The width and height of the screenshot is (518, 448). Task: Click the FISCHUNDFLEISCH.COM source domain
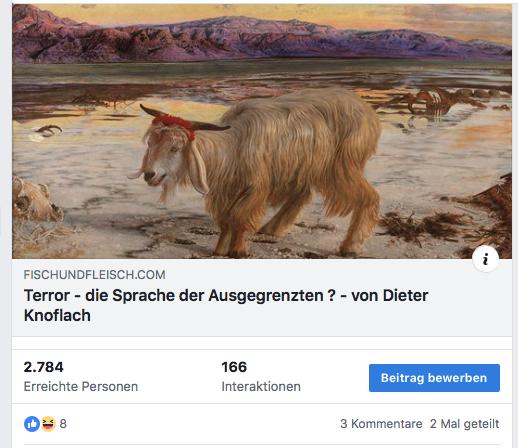coord(95,275)
